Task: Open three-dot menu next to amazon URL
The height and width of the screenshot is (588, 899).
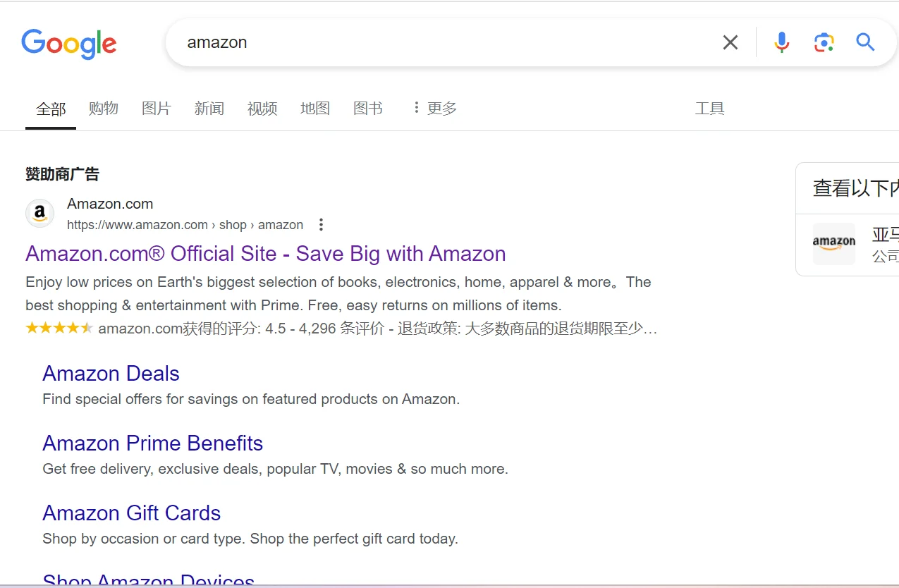Action: 321,225
